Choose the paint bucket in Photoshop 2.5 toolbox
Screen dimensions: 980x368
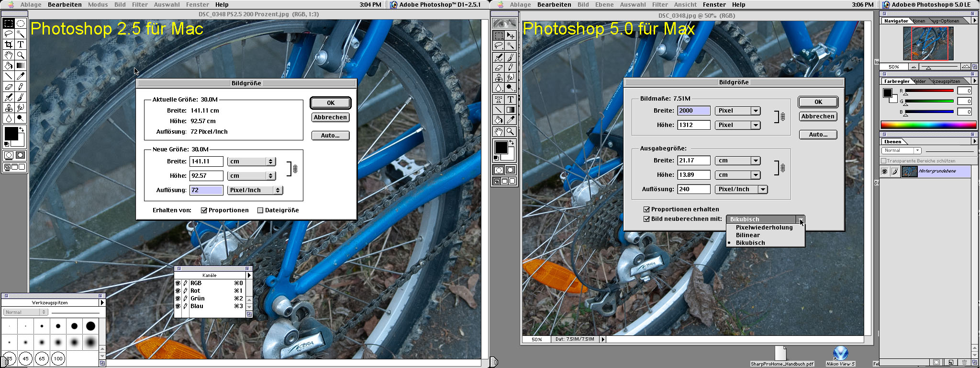[9, 65]
